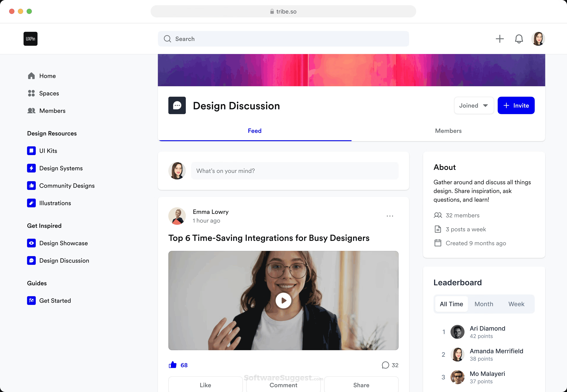Switch leaderboard to the Week filter
567x392 pixels.
(x=516, y=304)
